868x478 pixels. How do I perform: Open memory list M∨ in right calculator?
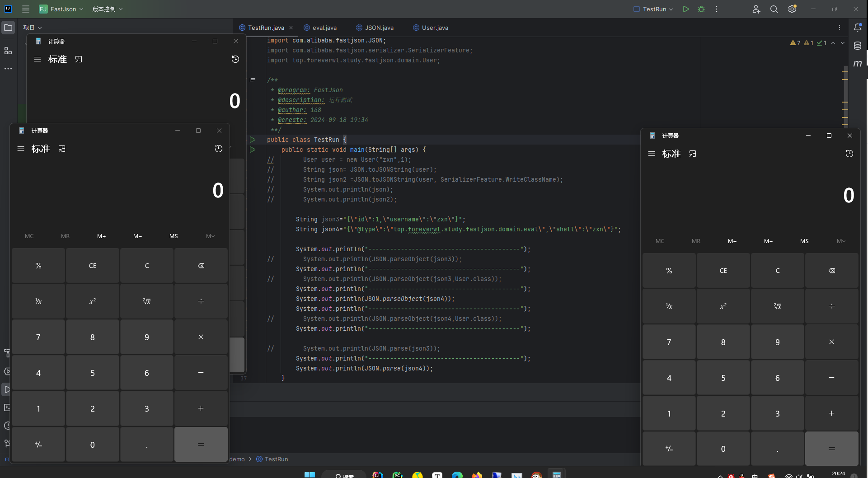(x=841, y=241)
